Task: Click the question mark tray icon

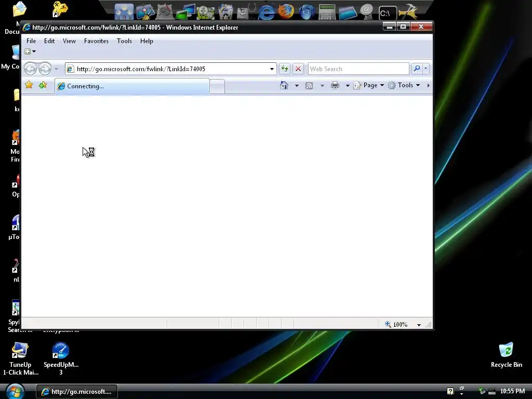Action: click(450, 391)
